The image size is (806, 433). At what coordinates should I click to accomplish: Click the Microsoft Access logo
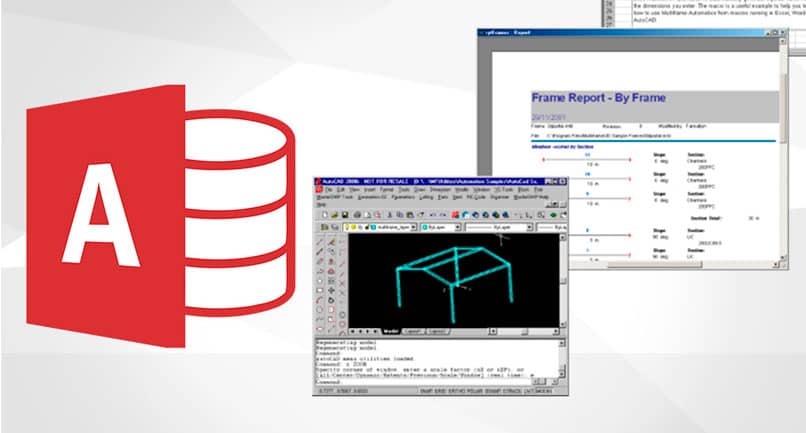(x=160, y=216)
